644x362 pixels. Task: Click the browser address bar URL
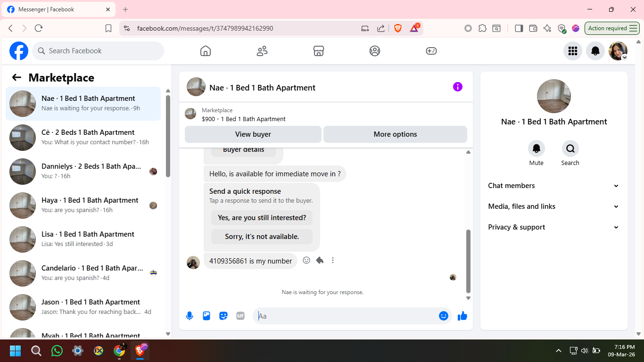(205, 28)
